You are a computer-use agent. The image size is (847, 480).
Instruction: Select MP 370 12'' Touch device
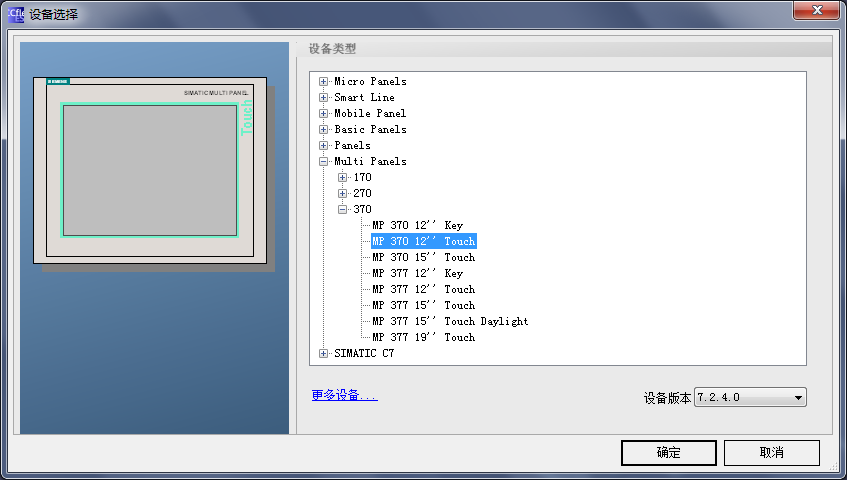tap(424, 241)
